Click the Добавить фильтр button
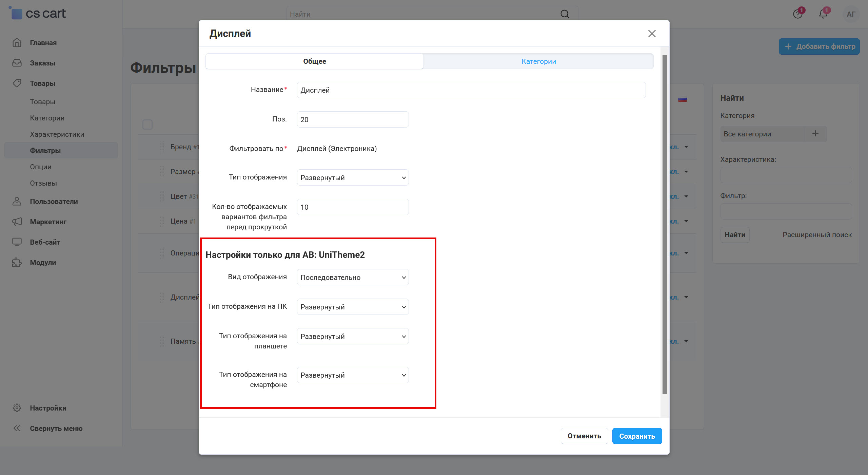 coord(819,46)
